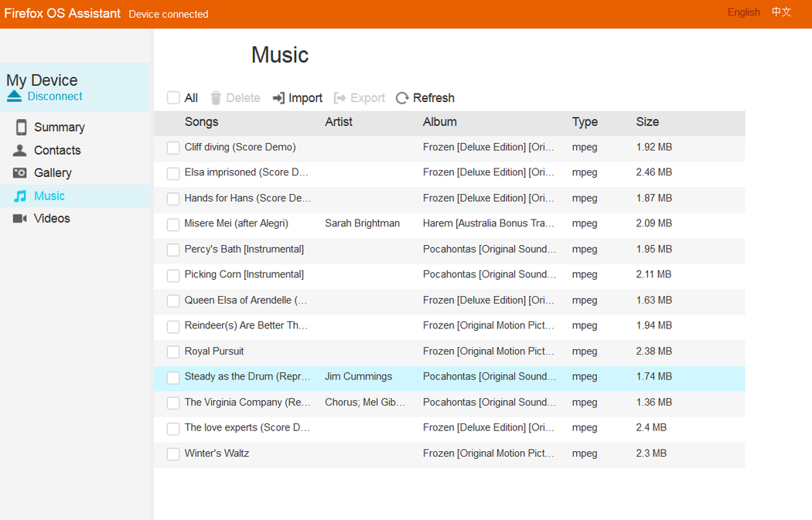Toggle the checkbox for Winter's Waltz

point(173,454)
